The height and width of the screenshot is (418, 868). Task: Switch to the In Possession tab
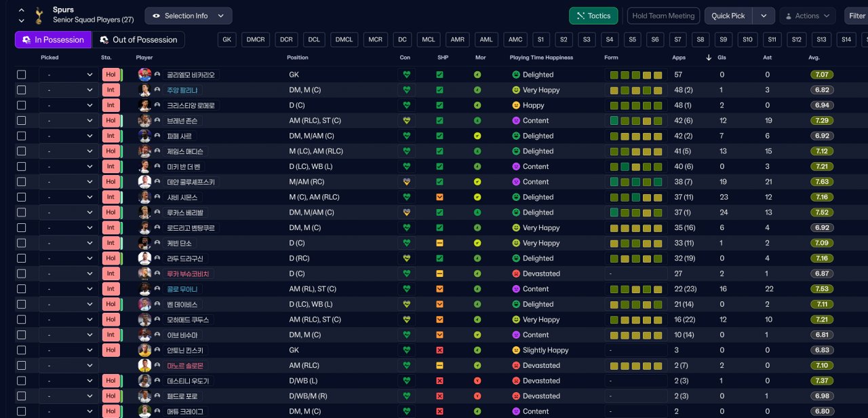[53, 39]
